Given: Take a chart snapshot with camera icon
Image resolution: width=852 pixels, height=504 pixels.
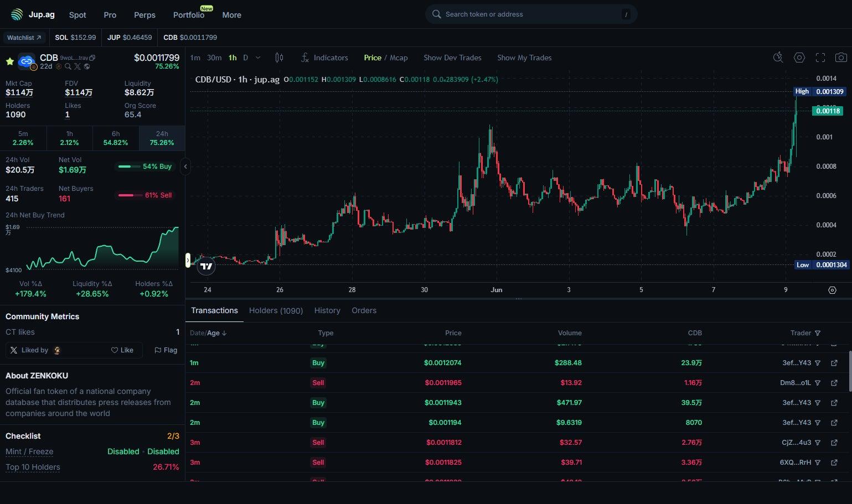Looking at the screenshot, I should (841, 58).
